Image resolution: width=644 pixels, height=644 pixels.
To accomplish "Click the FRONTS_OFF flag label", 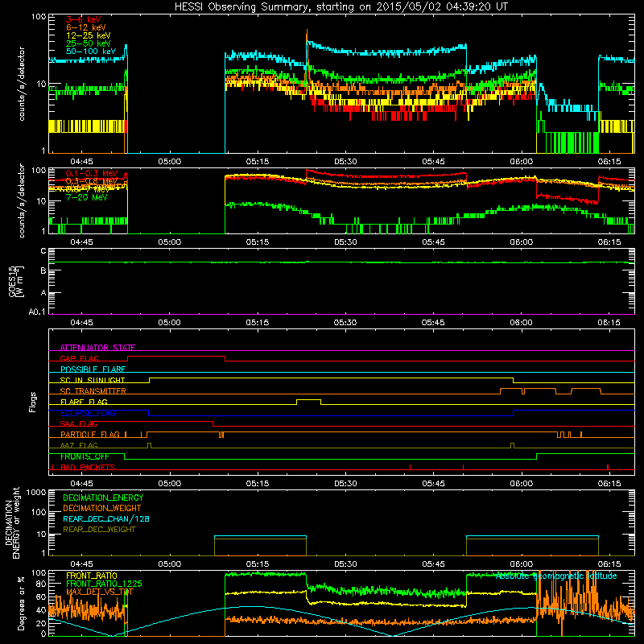I will [85, 456].
